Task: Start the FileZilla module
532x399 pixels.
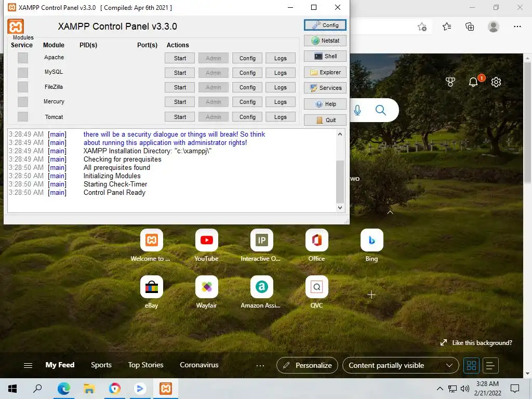Action: tap(180, 87)
